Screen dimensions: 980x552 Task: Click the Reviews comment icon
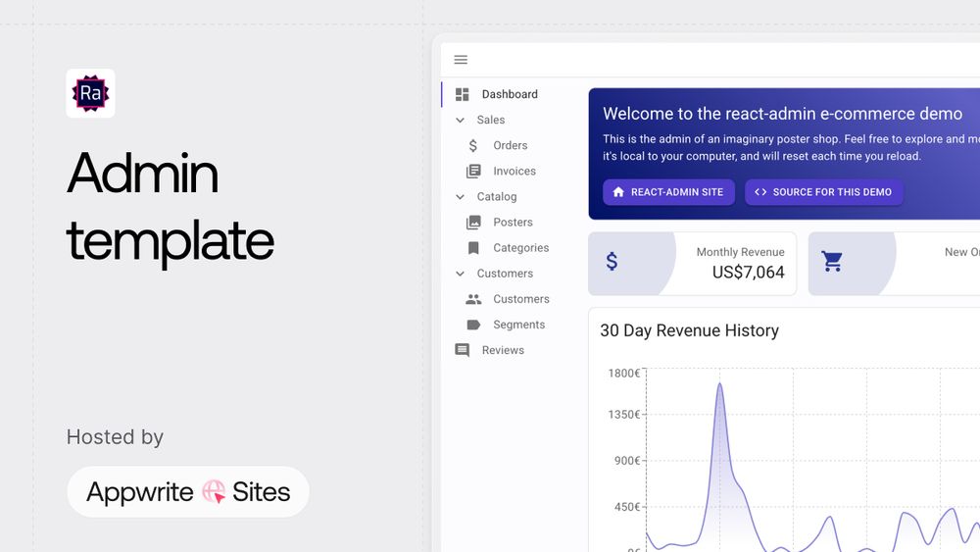pos(462,351)
